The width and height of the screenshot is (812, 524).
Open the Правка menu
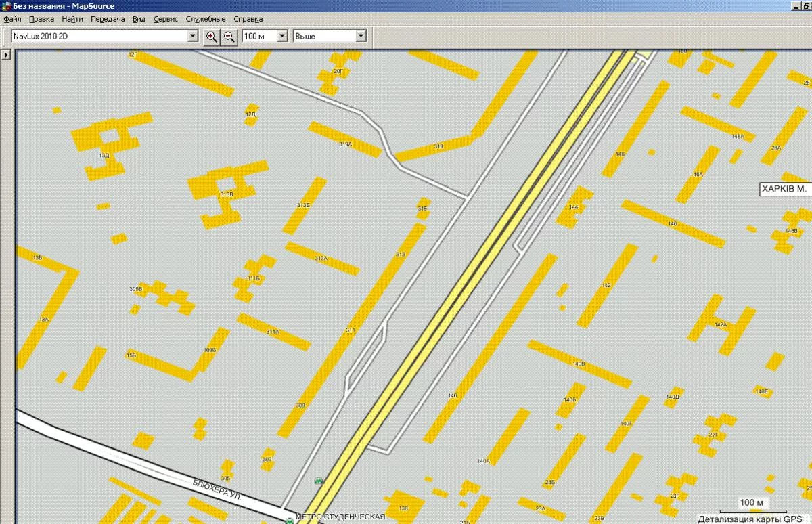pos(41,20)
